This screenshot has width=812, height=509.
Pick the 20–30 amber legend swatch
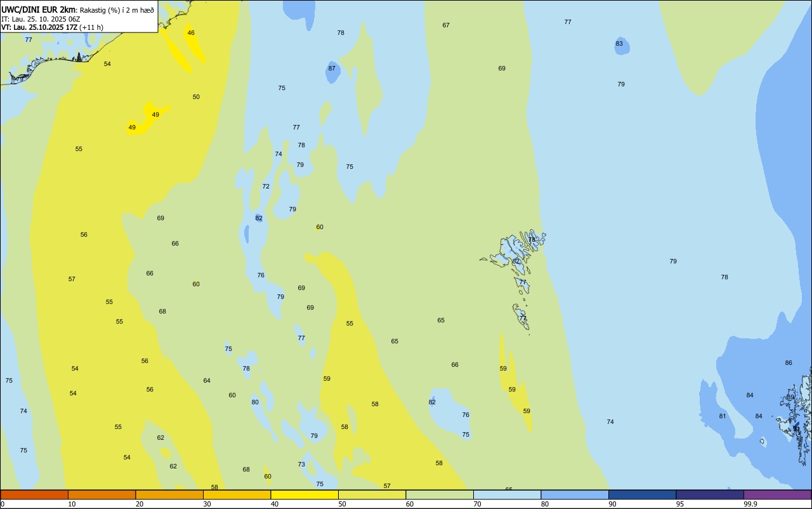pos(169,494)
